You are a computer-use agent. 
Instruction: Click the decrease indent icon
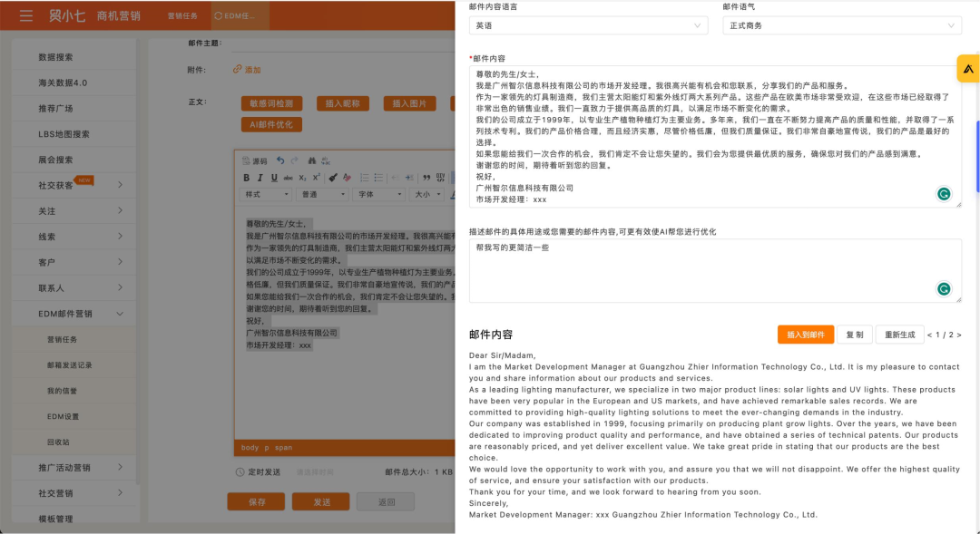click(395, 178)
